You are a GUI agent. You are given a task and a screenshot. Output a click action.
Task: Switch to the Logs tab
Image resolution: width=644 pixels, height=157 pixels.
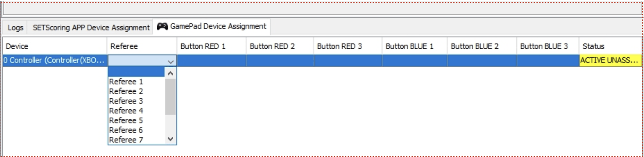click(15, 28)
